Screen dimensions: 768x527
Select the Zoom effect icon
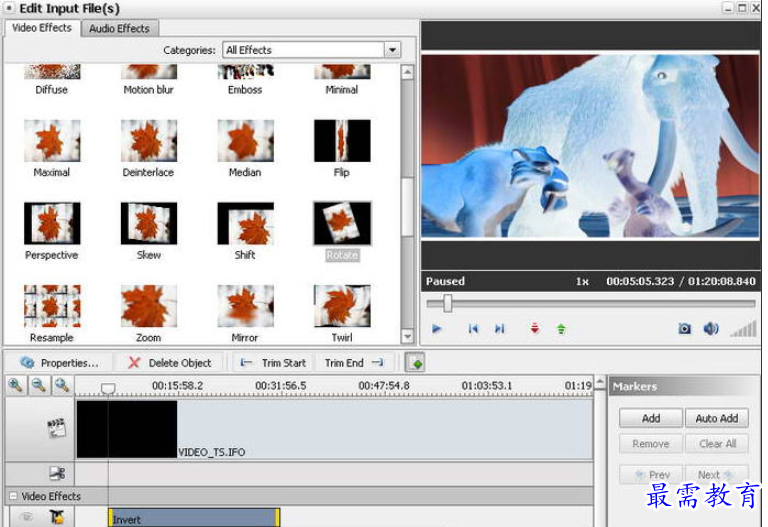pyautogui.click(x=148, y=306)
